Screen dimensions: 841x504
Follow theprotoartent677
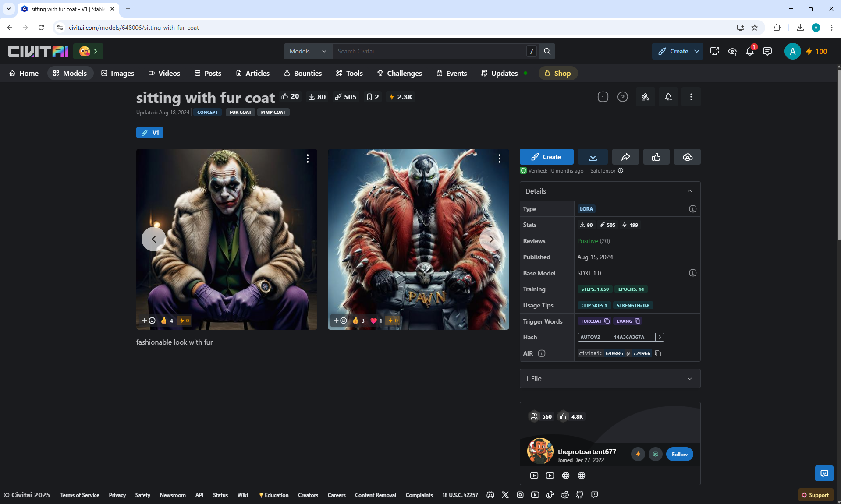click(680, 455)
